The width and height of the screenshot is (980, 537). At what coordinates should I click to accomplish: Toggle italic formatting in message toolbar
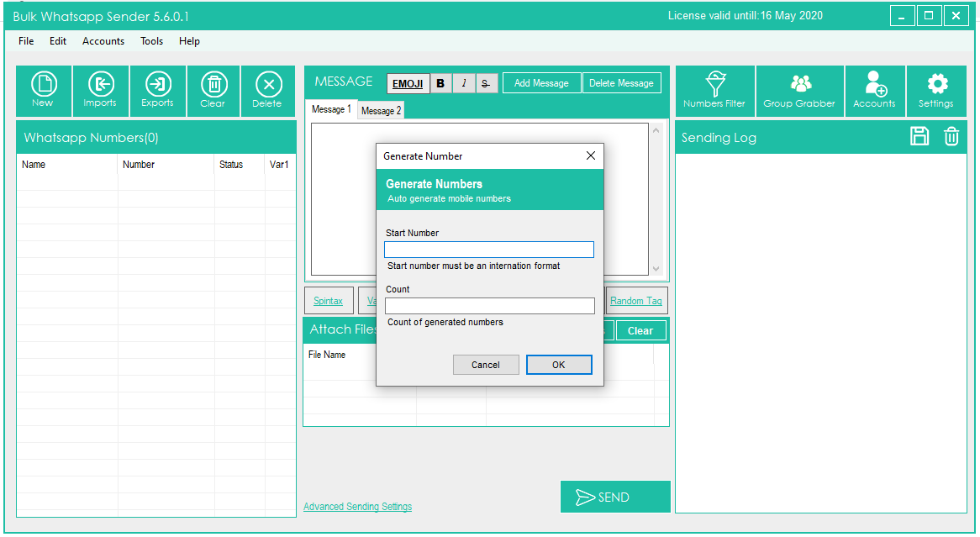tap(463, 83)
